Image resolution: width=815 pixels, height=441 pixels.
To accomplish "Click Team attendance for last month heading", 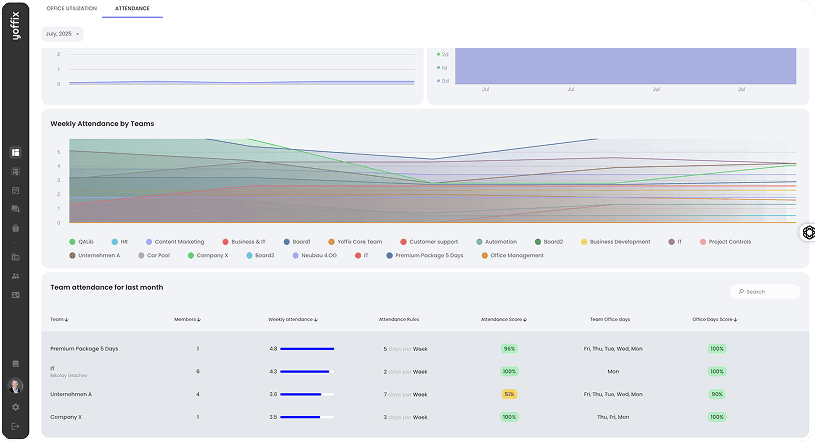I will click(107, 288).
